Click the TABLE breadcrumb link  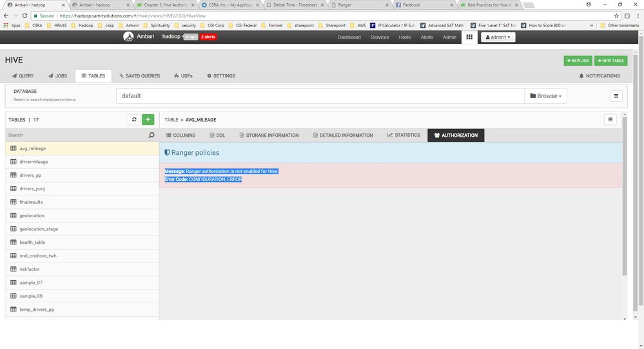[171, 120]
